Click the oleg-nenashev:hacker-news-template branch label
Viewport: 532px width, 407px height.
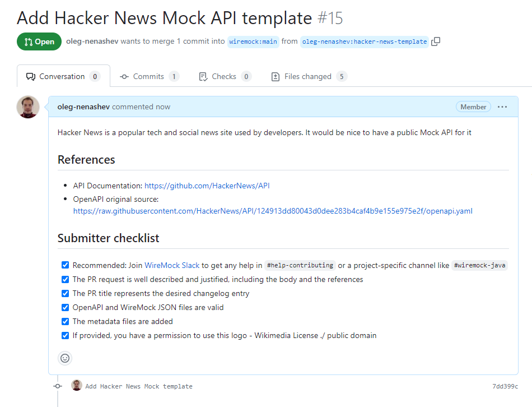click(x=365, y=42)
